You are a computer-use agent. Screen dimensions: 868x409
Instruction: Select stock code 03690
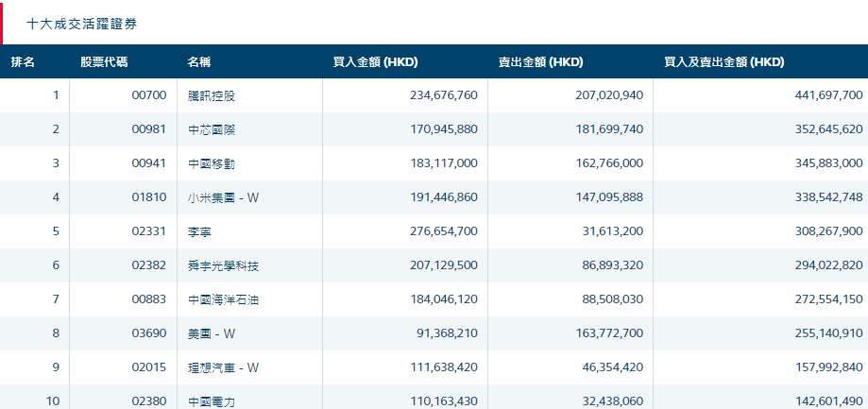(149, 333)
